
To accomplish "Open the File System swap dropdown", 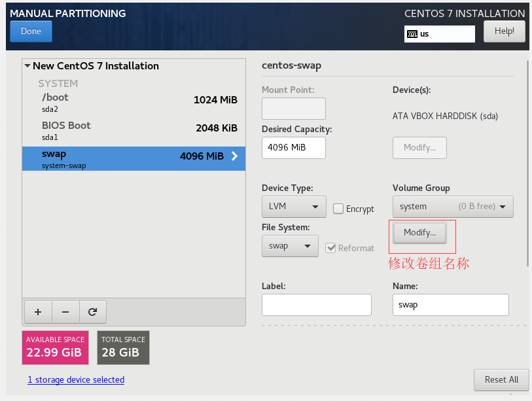I will [x=290, y=245].
